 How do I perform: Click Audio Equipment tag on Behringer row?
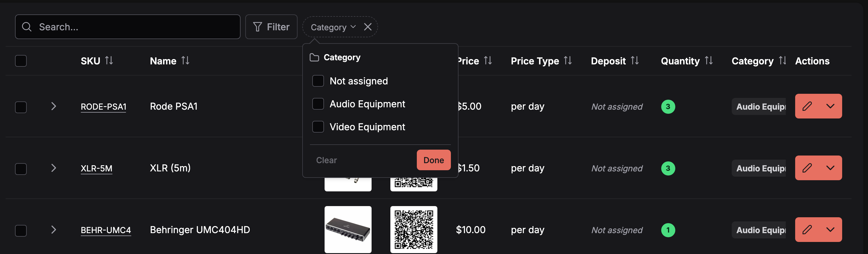coord(759,230)
